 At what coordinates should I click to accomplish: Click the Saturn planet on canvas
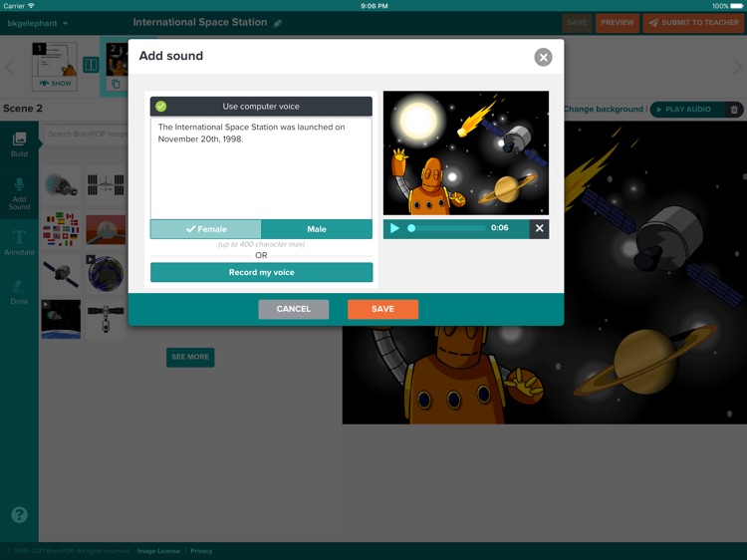(647, 362)
